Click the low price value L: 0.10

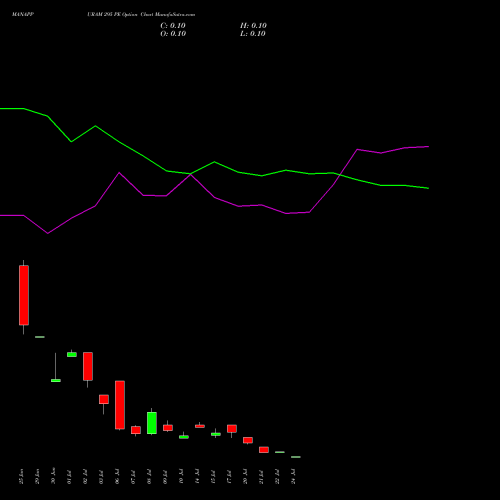tap(253, 34)
